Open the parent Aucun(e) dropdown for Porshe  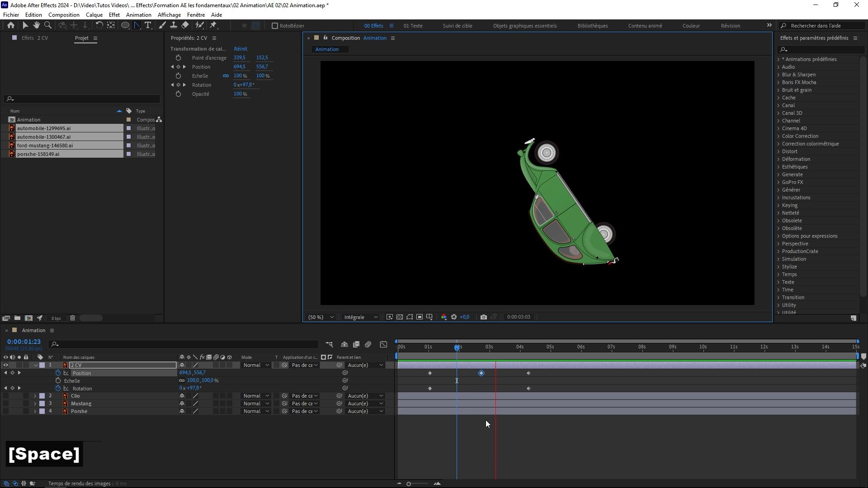[365, 412]
